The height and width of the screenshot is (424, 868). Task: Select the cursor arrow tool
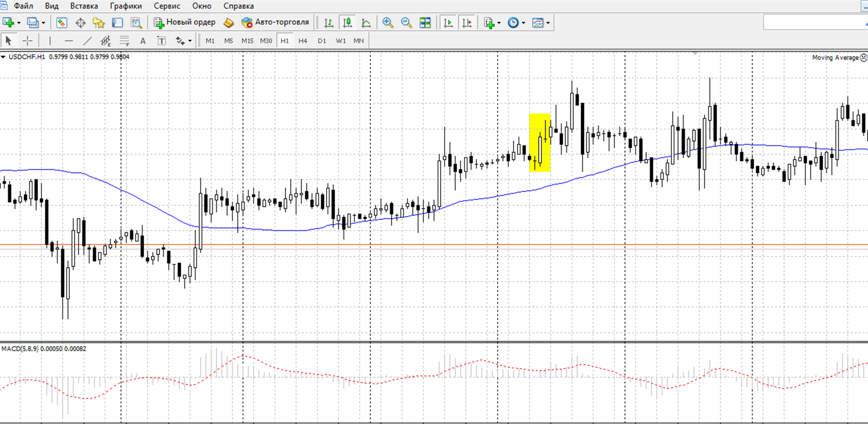(x=9, y=41)
